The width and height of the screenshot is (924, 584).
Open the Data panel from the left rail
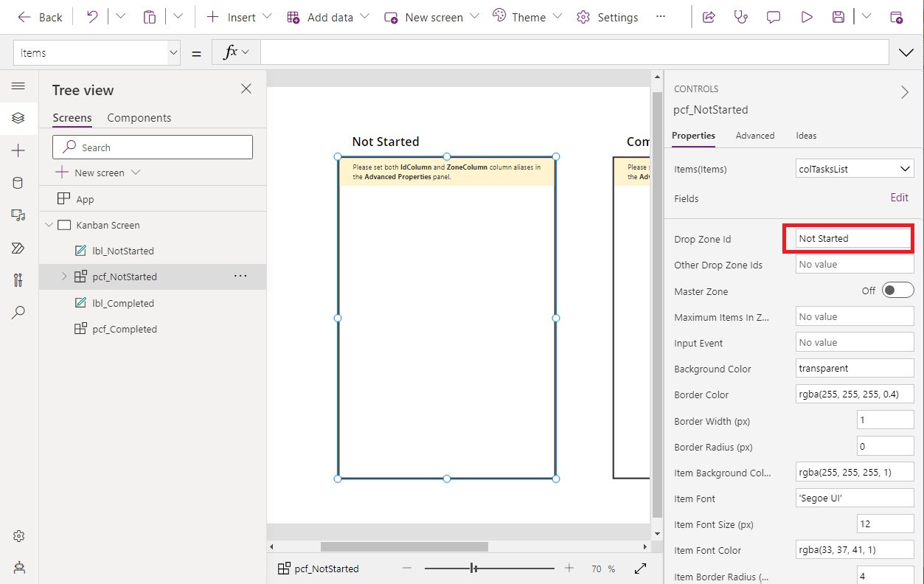[x=19, y=182]
